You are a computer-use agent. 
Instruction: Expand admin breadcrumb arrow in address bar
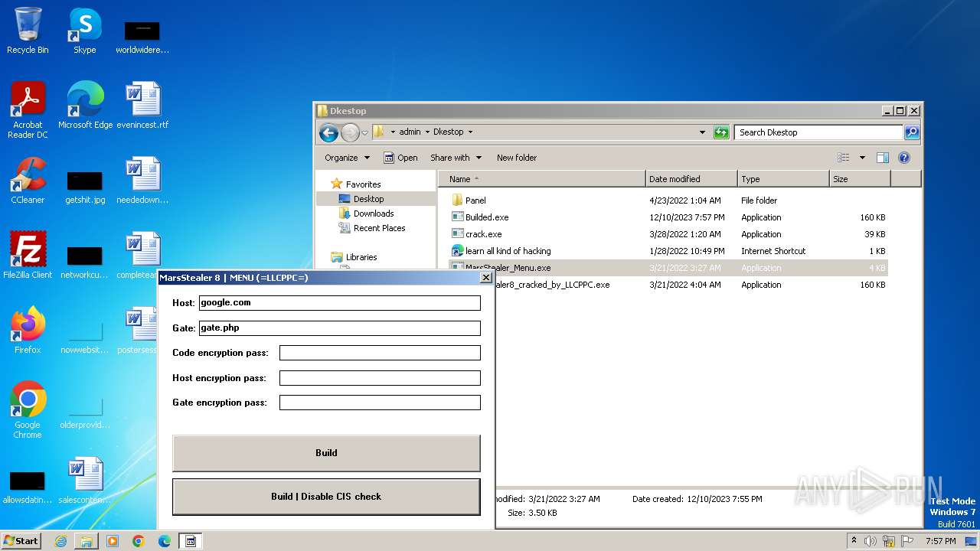click(427, 132)
